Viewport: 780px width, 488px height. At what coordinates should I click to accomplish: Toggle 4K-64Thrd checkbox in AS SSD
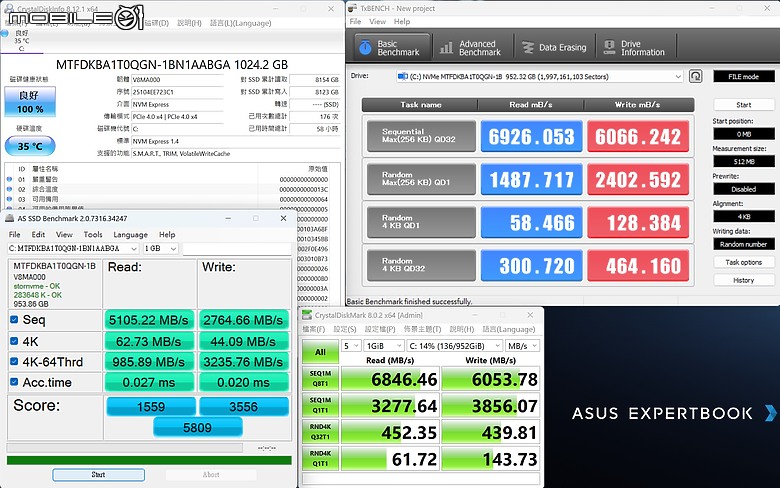(x=14, y=362)
